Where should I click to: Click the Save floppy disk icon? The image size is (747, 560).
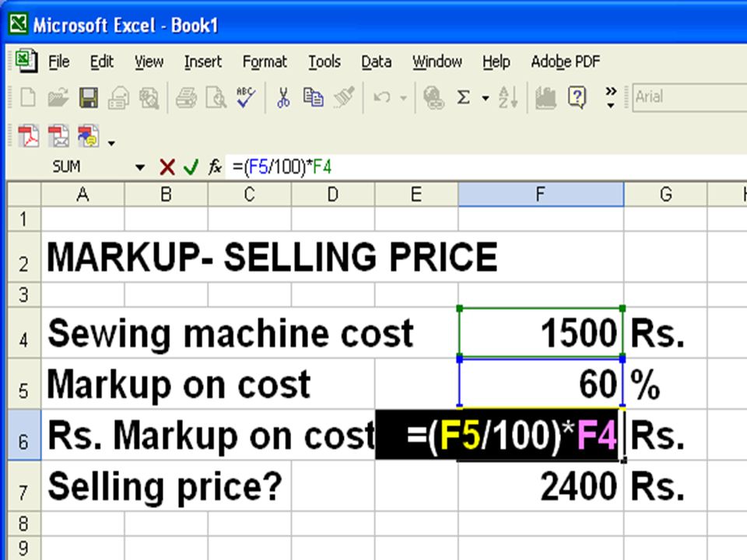[x=89, y=97]
